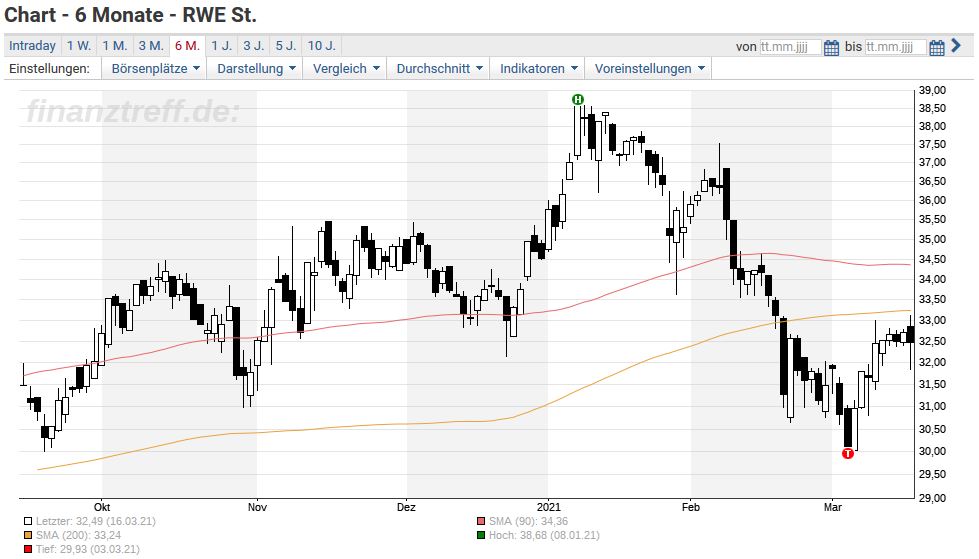Image resolution: width=979 pixels, height=559 pixels.
Task: Click the 'von' start date input field
Action: (790, 47)
